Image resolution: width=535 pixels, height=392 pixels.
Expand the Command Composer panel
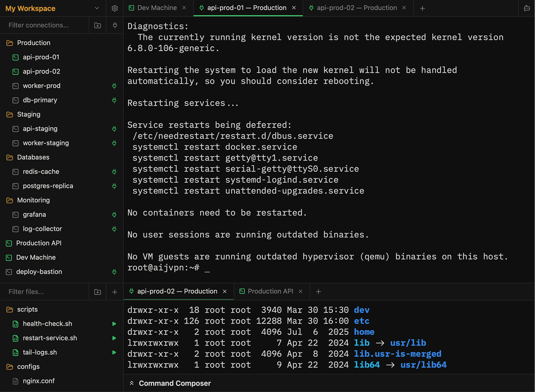pyautogui.click(x=329, y=383)
